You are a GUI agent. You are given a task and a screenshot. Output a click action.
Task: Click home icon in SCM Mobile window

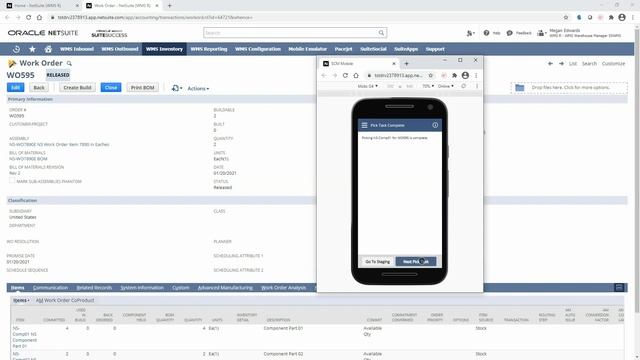click(x=356, y=76)
